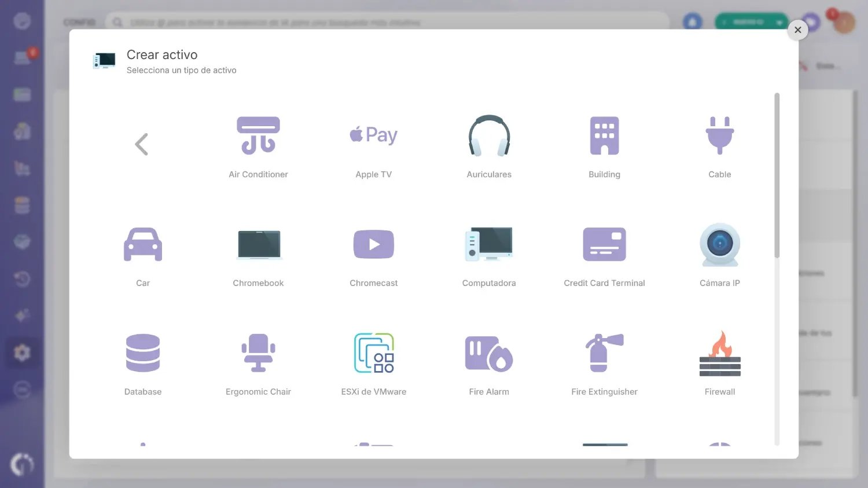The width and height of the screenshot is (868, 488).
Task: Choose the Chromecast play icon
Action: [x=374, y=244]
